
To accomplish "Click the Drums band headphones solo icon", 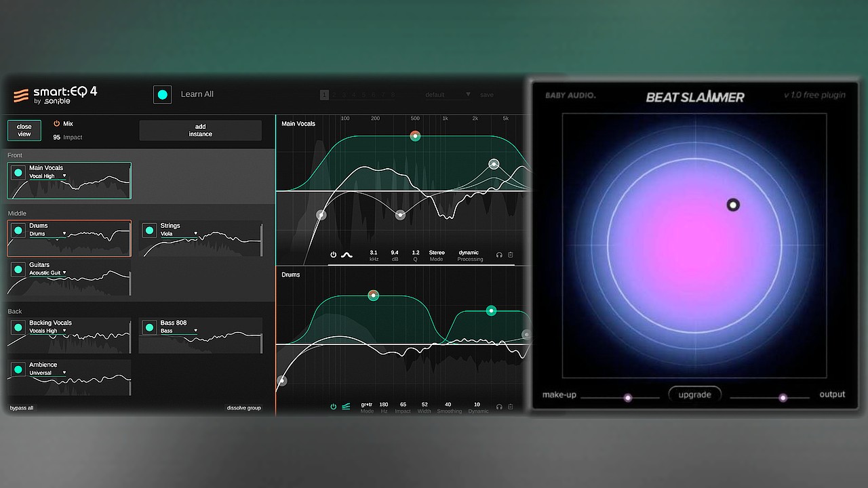I will (x=499, y=407).
